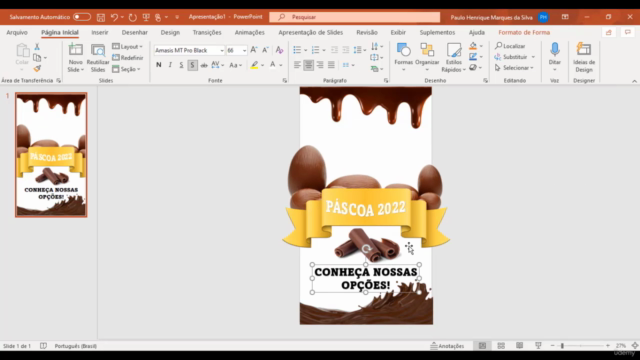Open the columns icon dropdown
Screen dimensions: 640x360
(348, 65)
